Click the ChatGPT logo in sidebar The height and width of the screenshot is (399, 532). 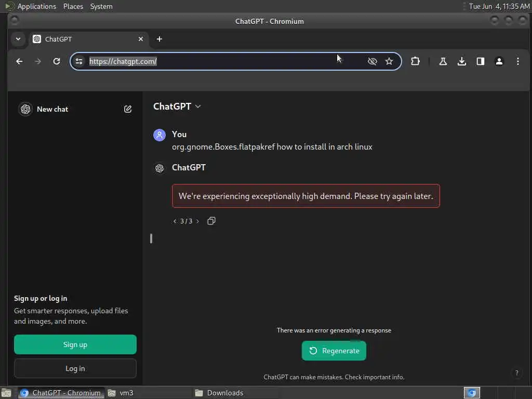25,109
